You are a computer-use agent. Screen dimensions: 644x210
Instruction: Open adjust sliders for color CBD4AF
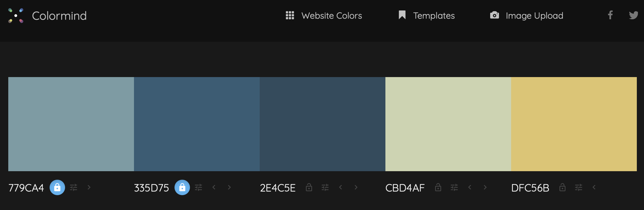[454, 187]
